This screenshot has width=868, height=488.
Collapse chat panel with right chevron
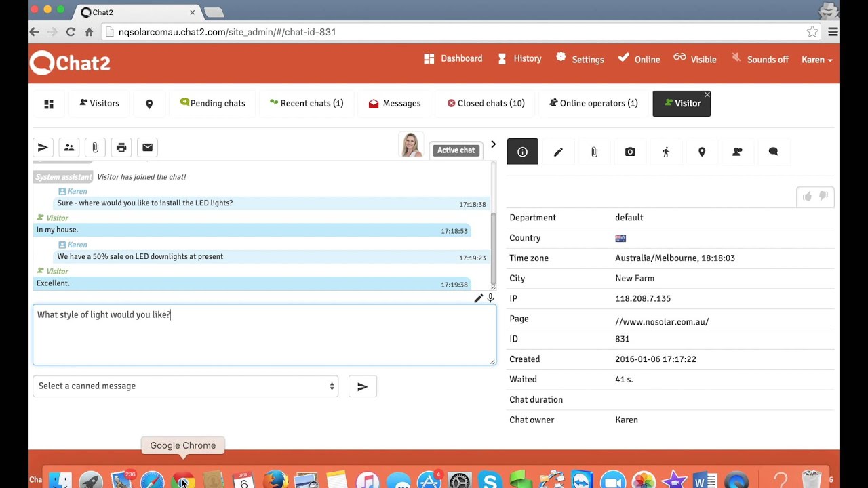tap(493, 144)
